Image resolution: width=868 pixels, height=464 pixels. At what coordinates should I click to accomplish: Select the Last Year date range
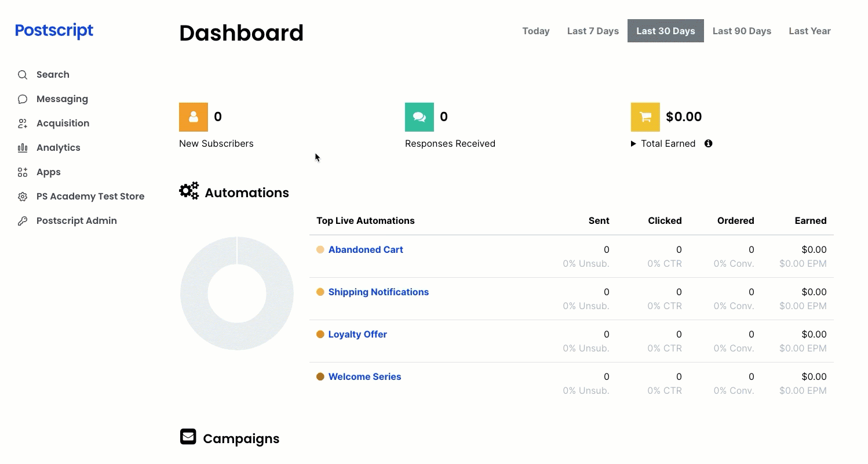[809, 31]
